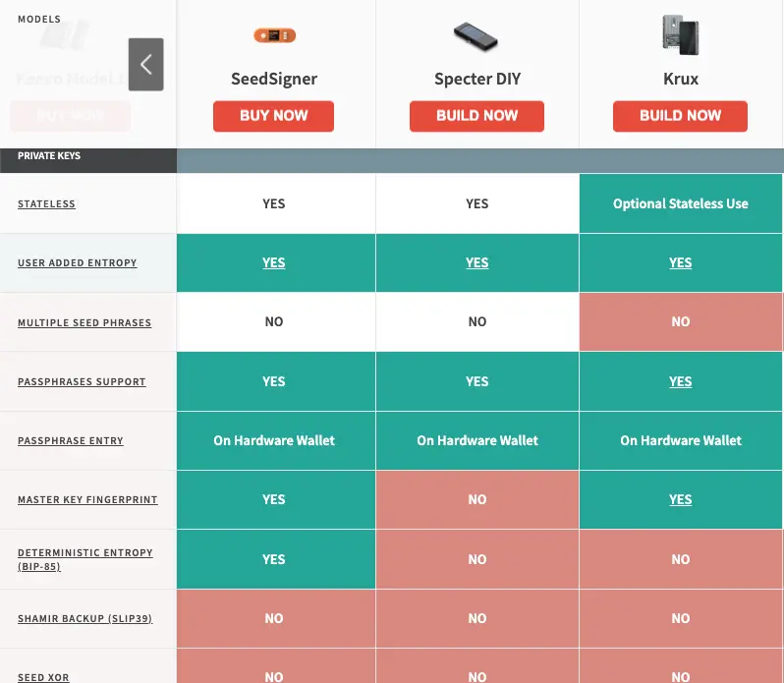Open the Multiple Seed Phrases link
784x683 pixels.
(84, 323)
